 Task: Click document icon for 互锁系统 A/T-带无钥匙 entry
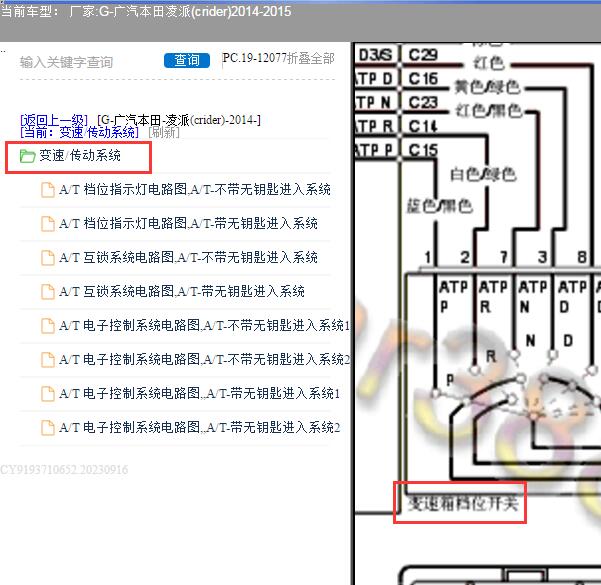[x=48, y=292]
